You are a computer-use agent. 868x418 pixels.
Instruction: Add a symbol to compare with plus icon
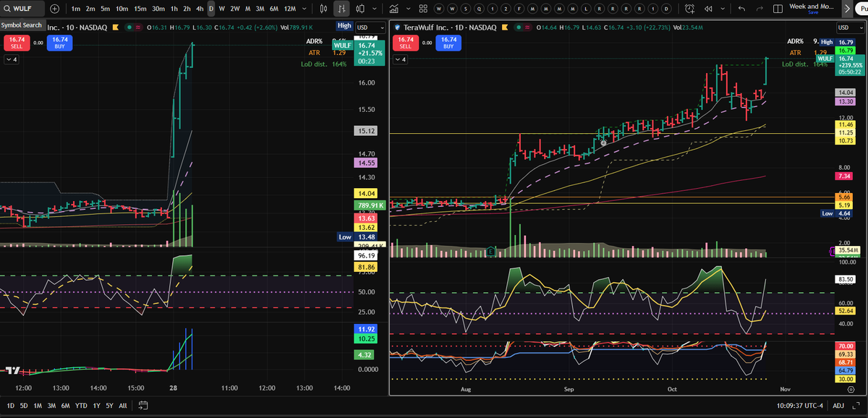point(54,9)
